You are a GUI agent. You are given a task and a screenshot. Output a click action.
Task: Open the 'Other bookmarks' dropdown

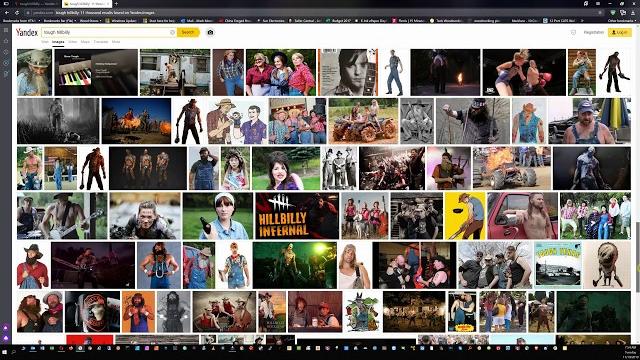click(x=622, y=20)
